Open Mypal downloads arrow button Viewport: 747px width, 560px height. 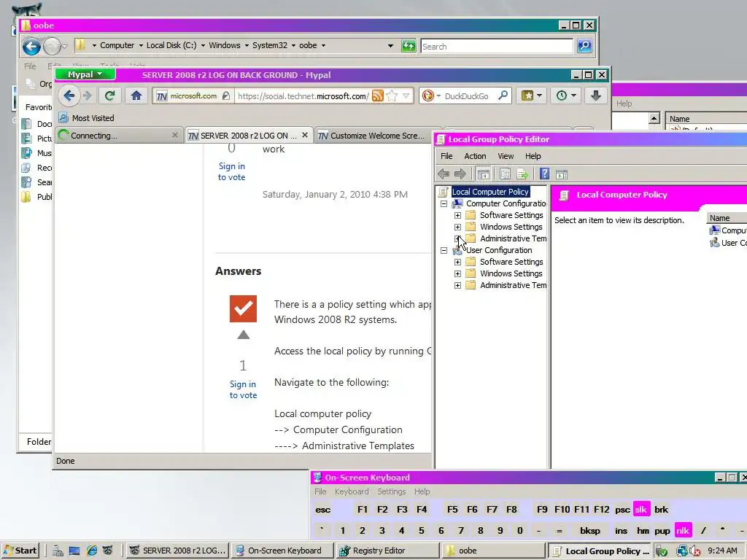click(x=595, y=96)
